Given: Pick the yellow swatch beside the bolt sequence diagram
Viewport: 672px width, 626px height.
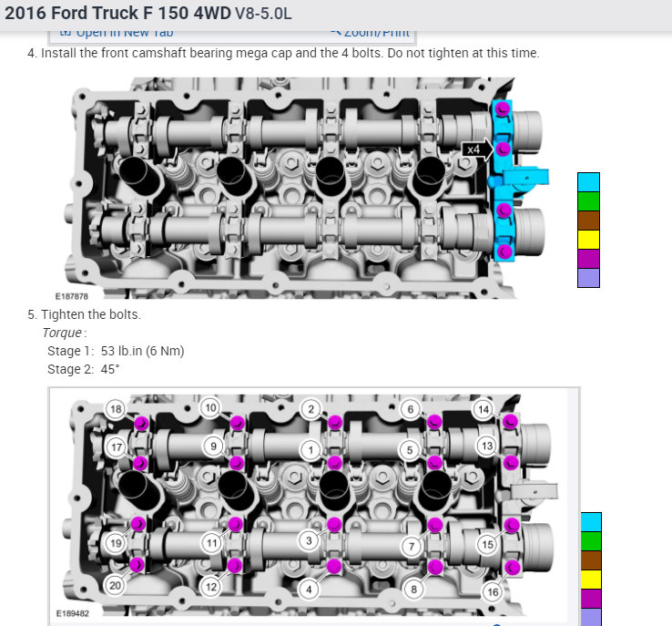Looking at the screenshot, I should click(x=591, y=580).
